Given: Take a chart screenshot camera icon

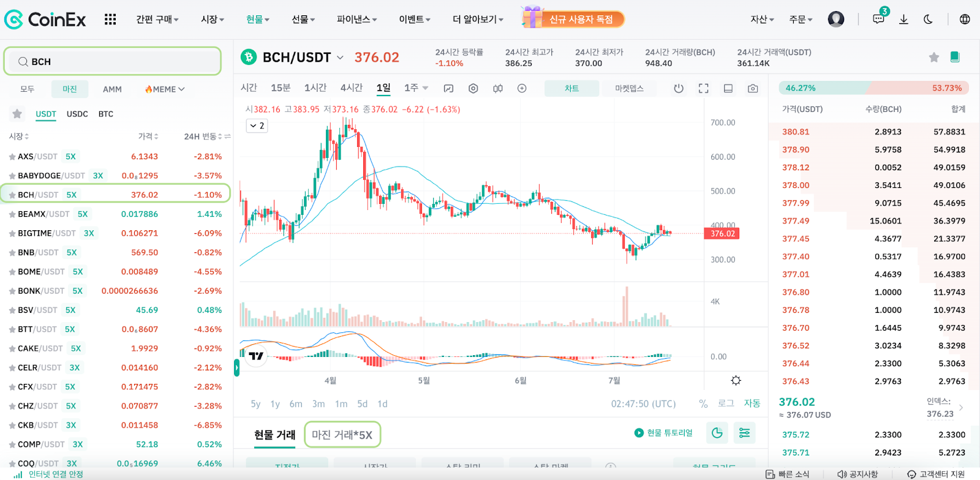Looking at the screenshot, I should (753, 88).
